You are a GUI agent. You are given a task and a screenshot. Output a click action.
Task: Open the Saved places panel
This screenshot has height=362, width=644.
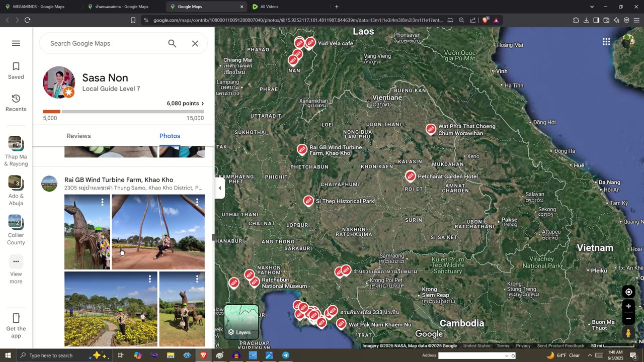coord(16,71)
